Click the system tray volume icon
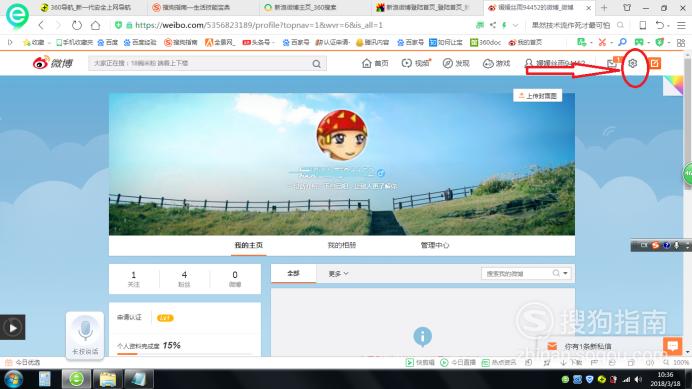Image resolution: width=692 pixels, height=389 pixels. 638,379
